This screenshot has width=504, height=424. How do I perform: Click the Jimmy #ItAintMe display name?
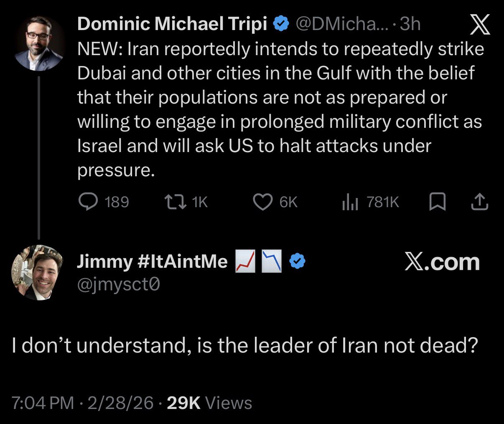pos(152,262)
